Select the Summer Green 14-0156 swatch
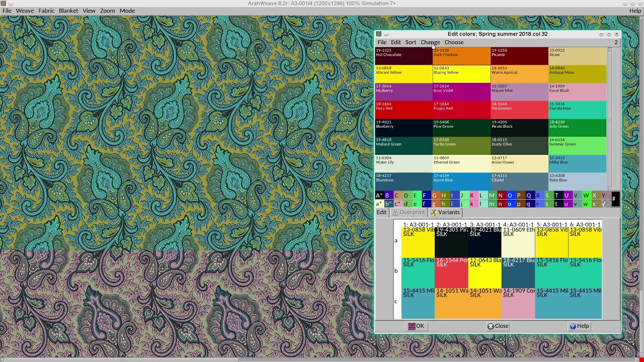This screenshot has height=362, width=644. tap(577, 146)
